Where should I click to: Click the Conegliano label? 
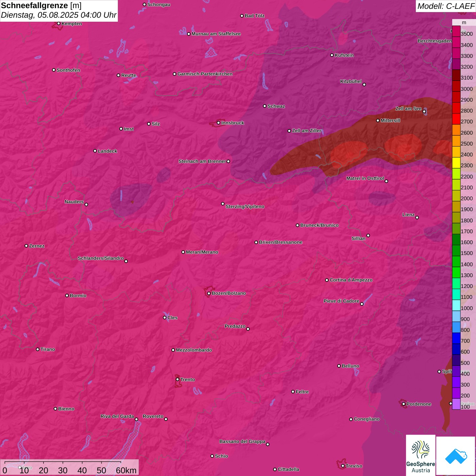[x=367, y=419]
